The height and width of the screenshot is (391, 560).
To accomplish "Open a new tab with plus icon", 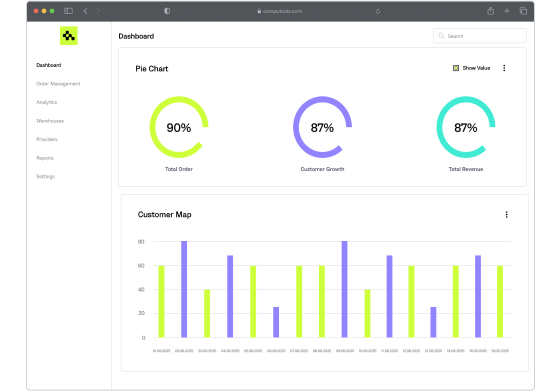I will tap(507, 11).
